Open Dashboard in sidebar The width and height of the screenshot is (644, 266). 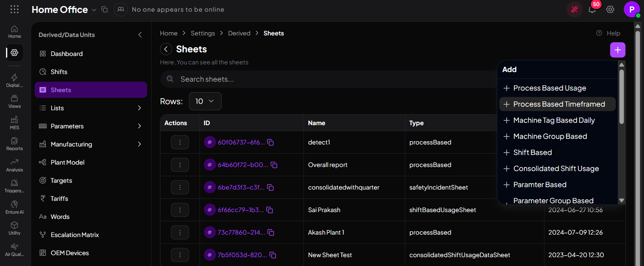click(x=91, y=54)
